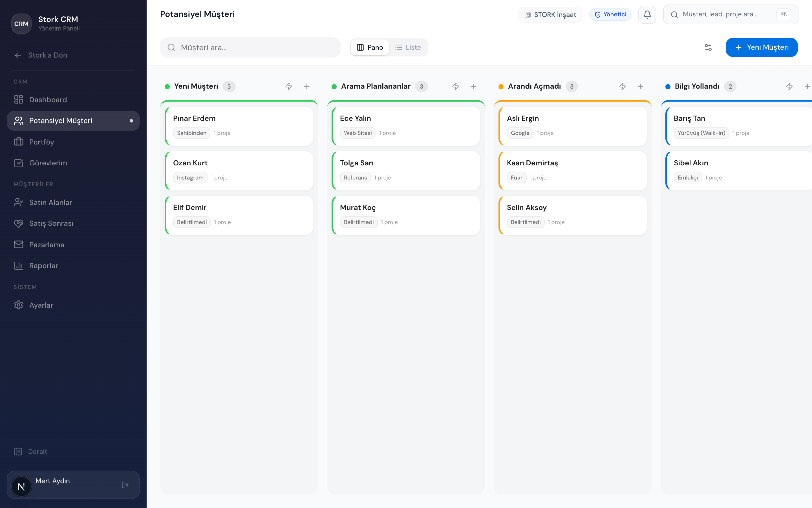812x508 pixels.
Task: Click the Yönetici role badge
Action: 610,14
